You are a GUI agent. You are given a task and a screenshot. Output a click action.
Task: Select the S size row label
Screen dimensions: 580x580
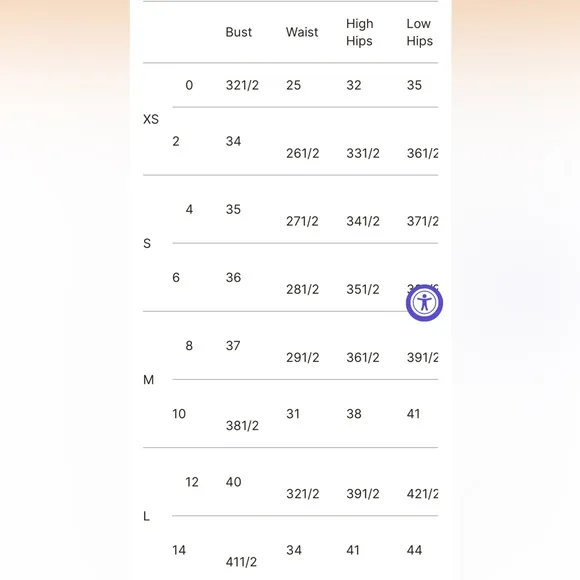click(147, 243)
